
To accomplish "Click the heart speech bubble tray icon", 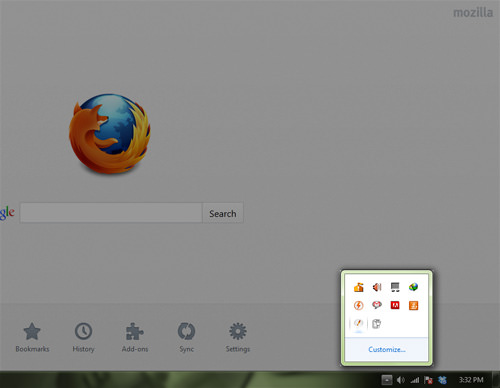I will (377, 305).
